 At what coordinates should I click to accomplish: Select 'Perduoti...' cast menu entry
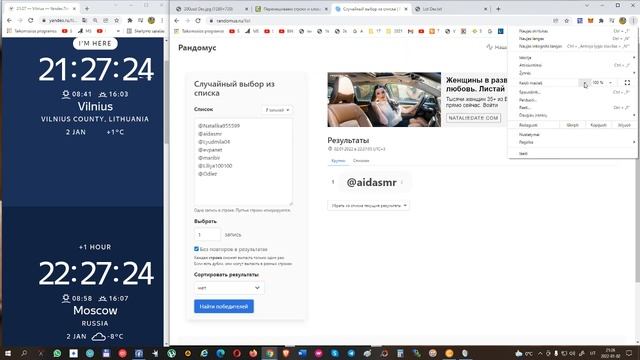pyautogui.click(x=572, y=100)
